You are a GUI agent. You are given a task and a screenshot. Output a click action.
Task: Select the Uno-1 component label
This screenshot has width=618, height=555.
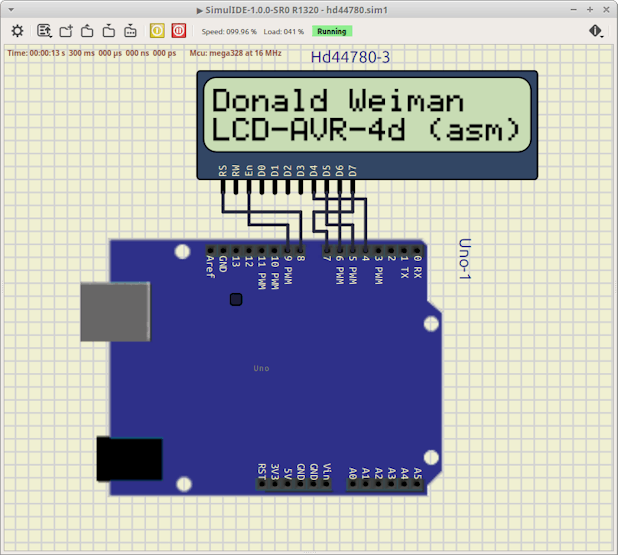point(465,259)
